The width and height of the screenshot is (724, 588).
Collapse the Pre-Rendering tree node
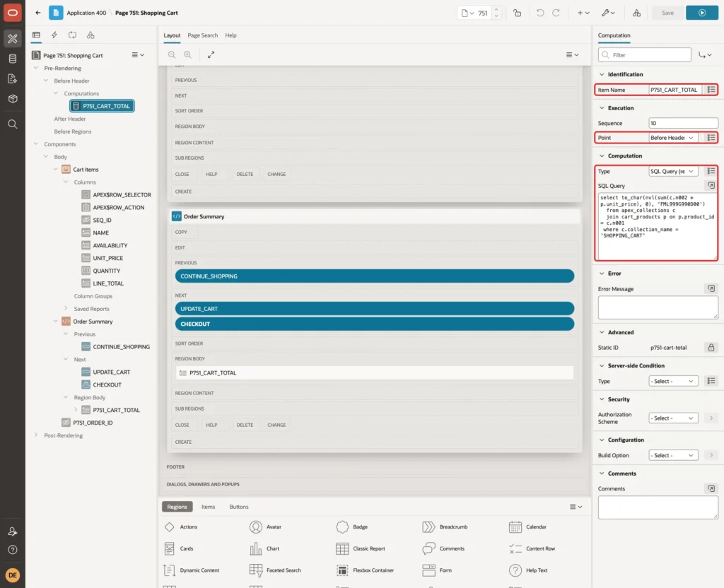pyautogui.click(x=36, y=68)
